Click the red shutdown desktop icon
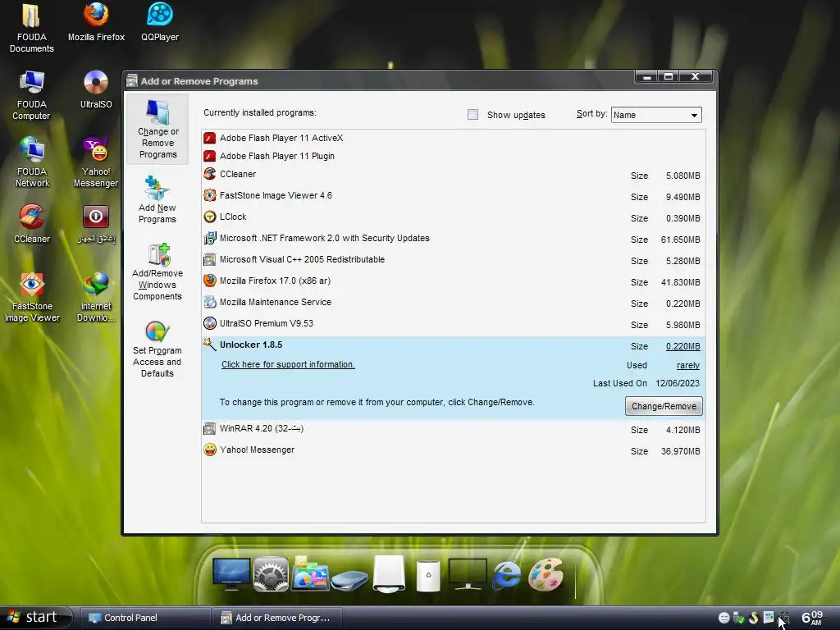Viewport: 840px width, 630px height. 96,224
